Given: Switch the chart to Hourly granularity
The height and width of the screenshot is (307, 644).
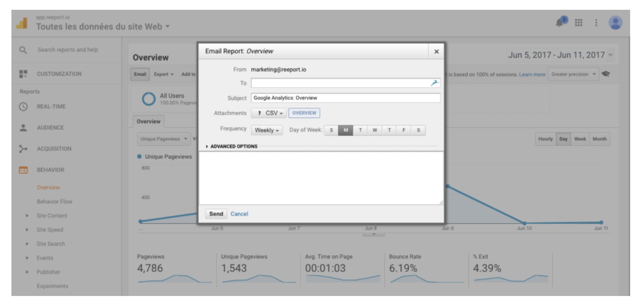Looking at the screenshot, I should click(x=545, y=139).
